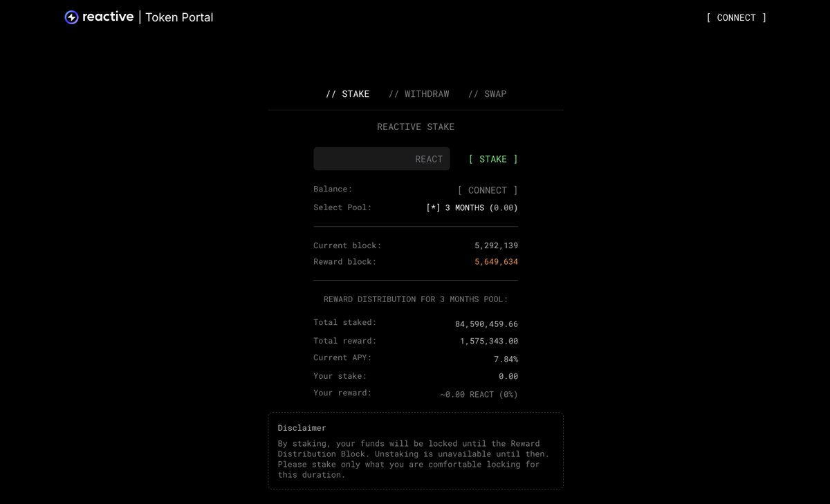Switch to the SWAP tab

coord(487,93)
